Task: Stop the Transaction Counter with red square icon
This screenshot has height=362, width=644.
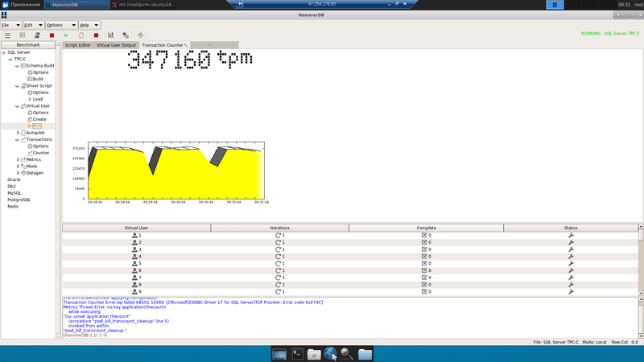Action: click(96, 35)
